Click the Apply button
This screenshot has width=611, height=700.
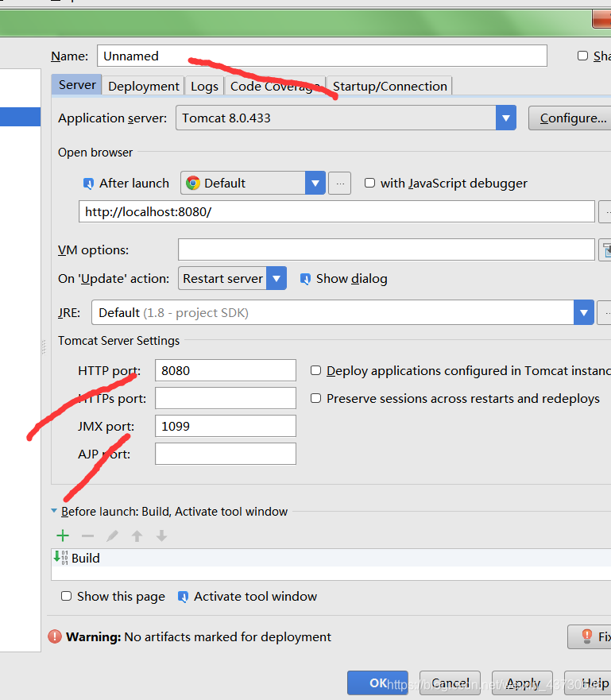point(522,683)
